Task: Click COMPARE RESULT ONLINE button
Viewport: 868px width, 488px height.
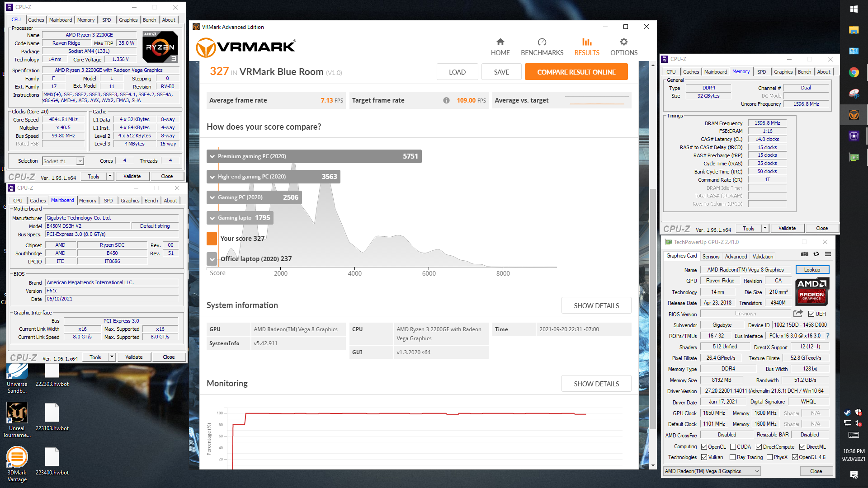Action: (x=576, y=72)
